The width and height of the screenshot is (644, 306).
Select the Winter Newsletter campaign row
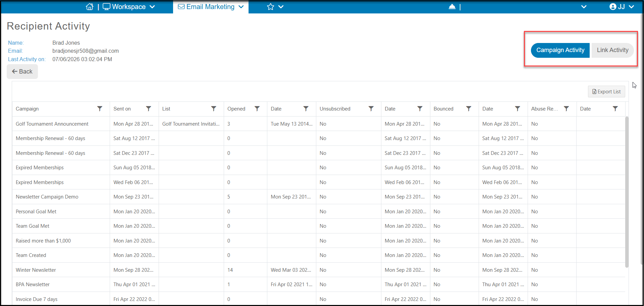click(x=319, y=270)
